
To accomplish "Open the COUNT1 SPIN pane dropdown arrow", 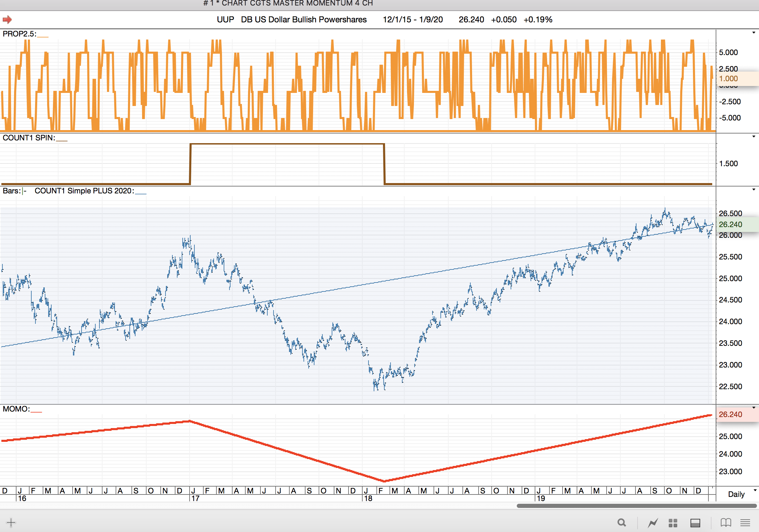I will point(753,137).
